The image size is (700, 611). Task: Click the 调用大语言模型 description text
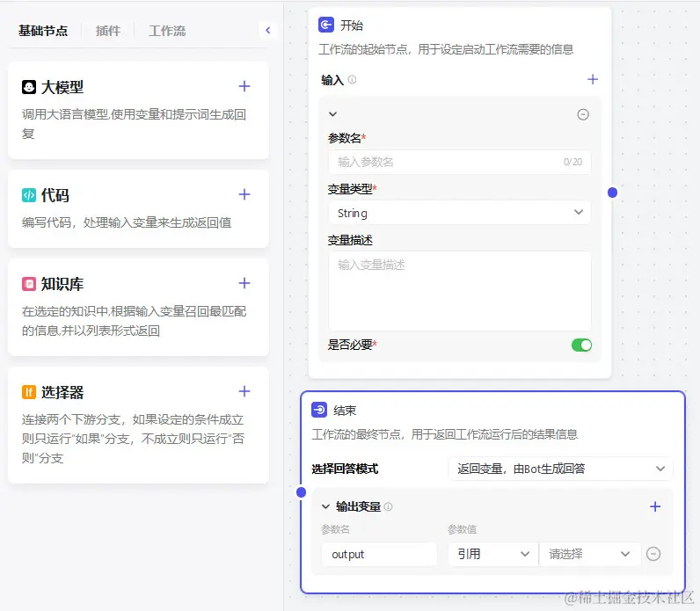click(x=134, y=124)
